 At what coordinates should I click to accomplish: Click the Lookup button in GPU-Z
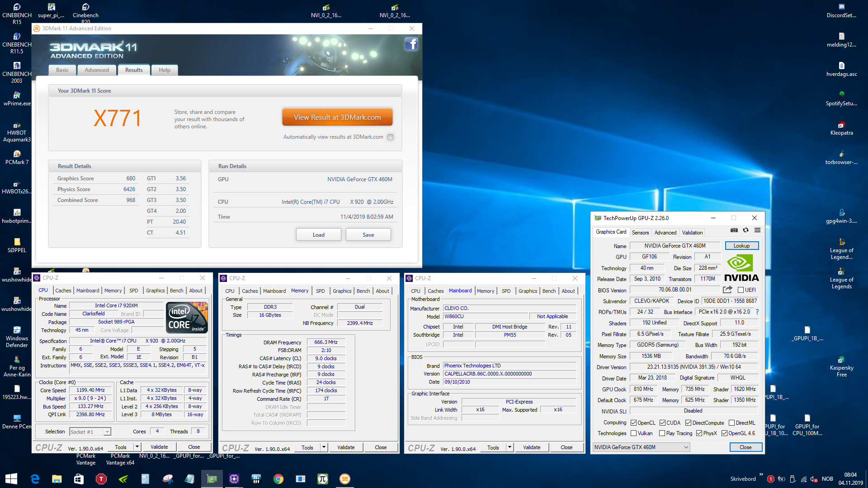pyautogui.click(x=741, y=246)
